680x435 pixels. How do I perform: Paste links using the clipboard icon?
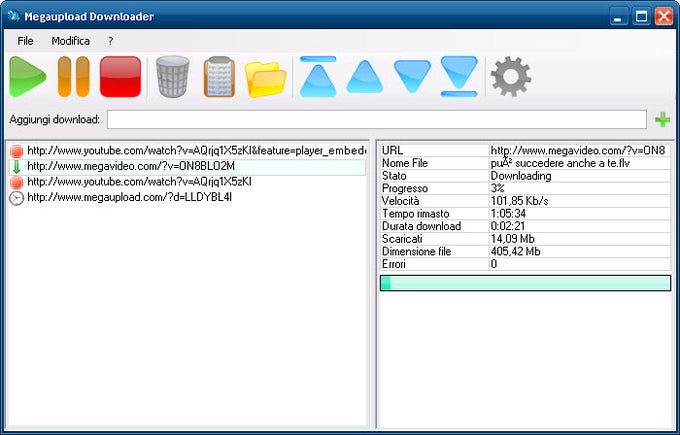click(x=219, y=77)
